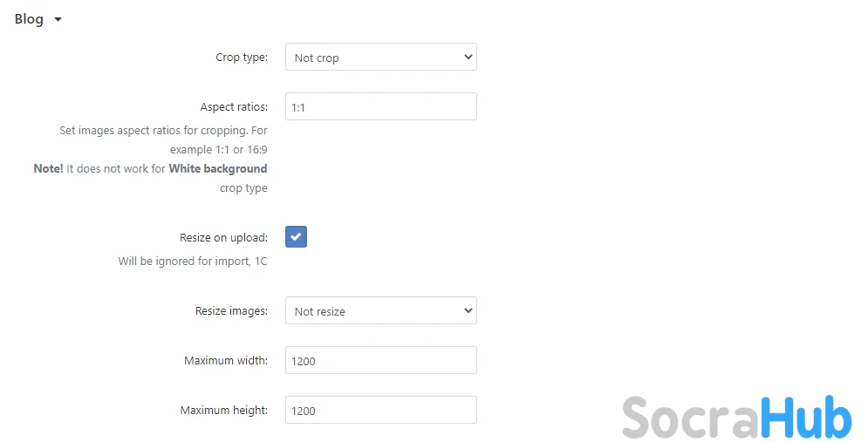Click the 'Will be ignored for import' hint
This screenshot has height=442, width=868.
(193, 261)
